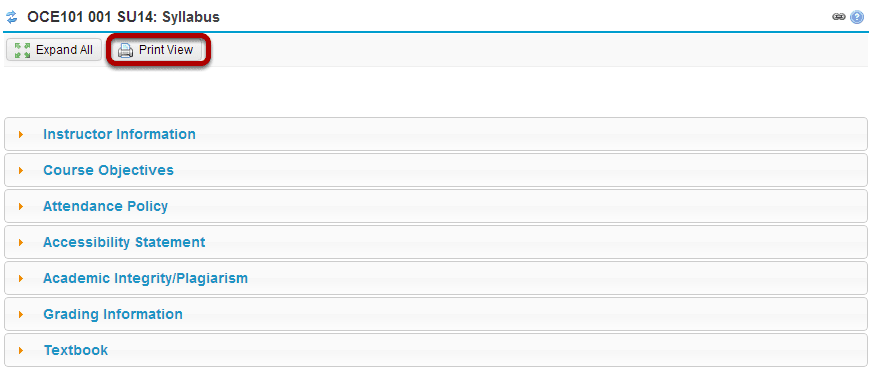
Task: Click the green Expand All arrows icon
Action: pos(22,50)
